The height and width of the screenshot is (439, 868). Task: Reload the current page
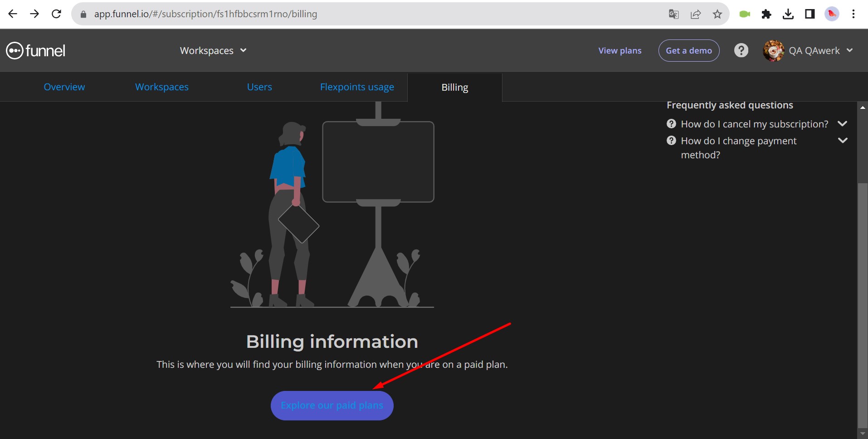56,14
